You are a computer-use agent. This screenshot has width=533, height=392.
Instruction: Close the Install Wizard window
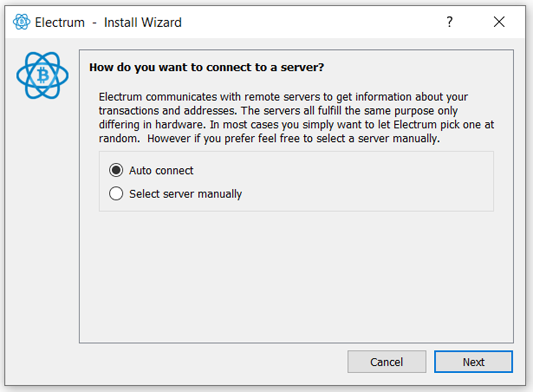click(499, 22)
